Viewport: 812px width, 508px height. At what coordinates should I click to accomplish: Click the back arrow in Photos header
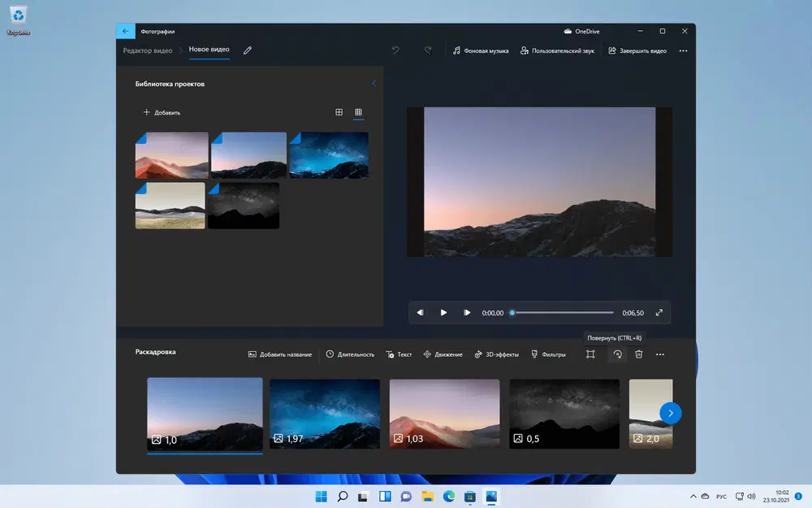point(125,31)
